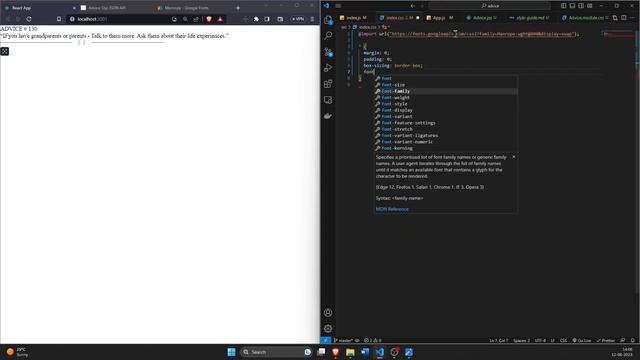The height and width of the screenshot is (360, 640).
Task: Reload the browser page
Action: 29,19
